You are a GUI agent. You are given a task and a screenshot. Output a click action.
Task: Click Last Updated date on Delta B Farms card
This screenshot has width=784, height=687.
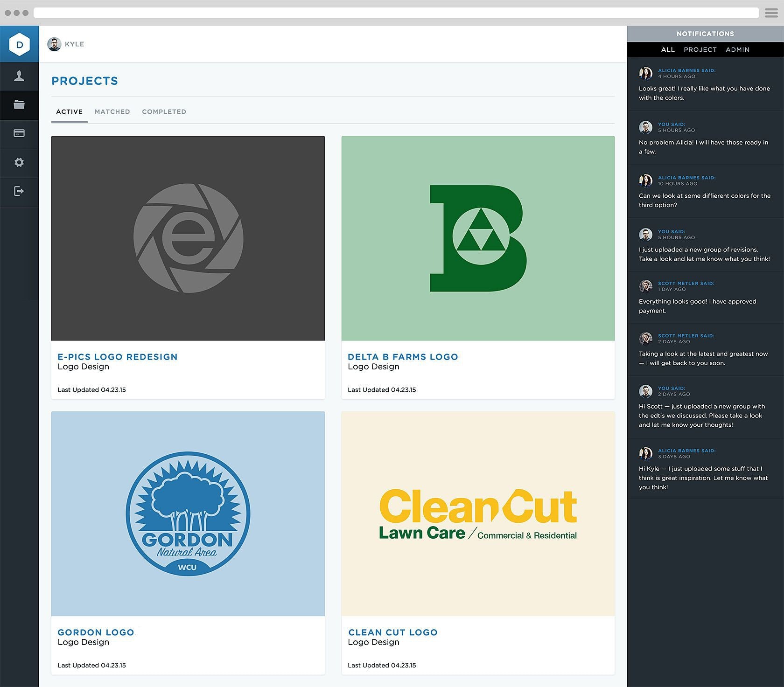point(382,390)
